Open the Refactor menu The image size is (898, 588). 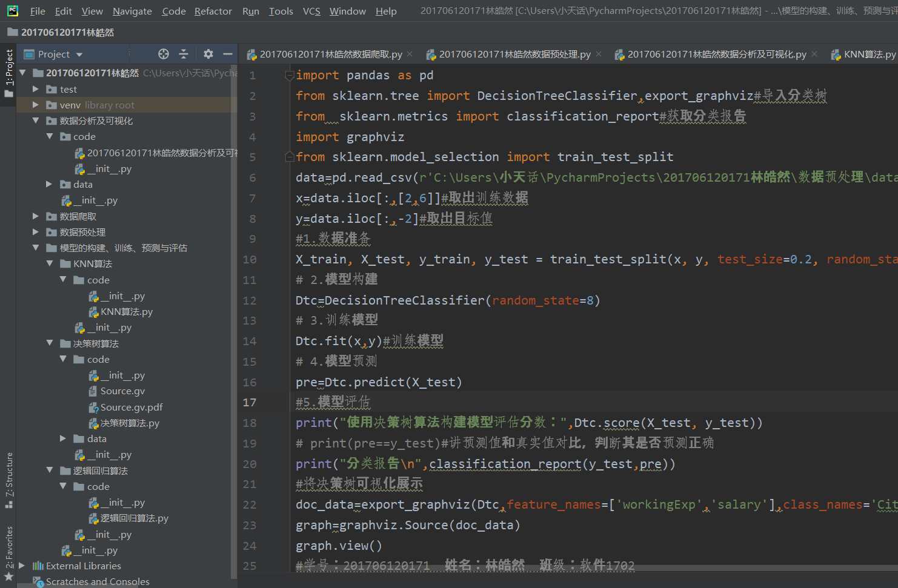click(213, 11)
